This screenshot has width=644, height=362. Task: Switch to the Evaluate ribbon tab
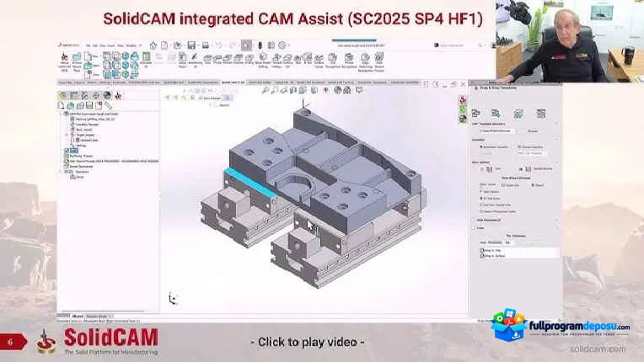point(119,83)
